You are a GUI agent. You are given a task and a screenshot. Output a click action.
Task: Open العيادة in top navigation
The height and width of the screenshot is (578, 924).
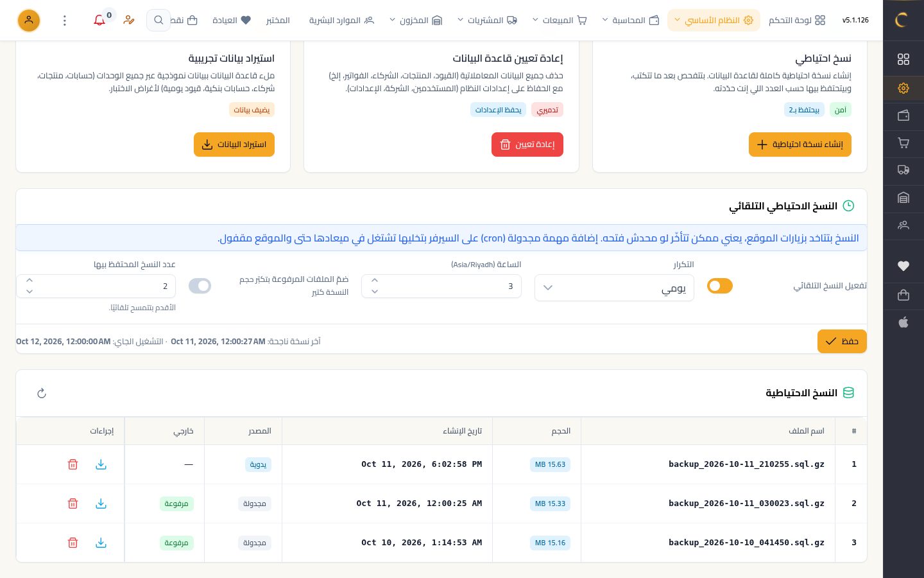tap(232, 21)
